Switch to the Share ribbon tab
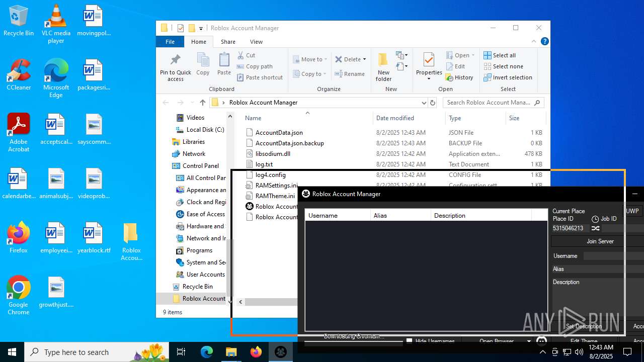 pos(228,42)
